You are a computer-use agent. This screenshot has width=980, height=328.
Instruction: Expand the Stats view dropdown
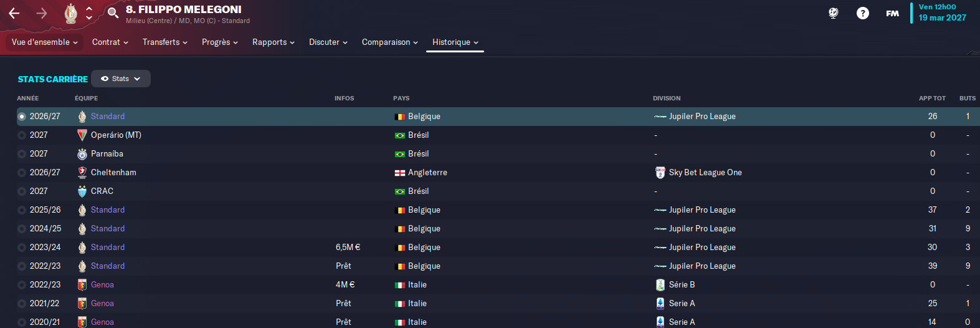click(121, 79)
